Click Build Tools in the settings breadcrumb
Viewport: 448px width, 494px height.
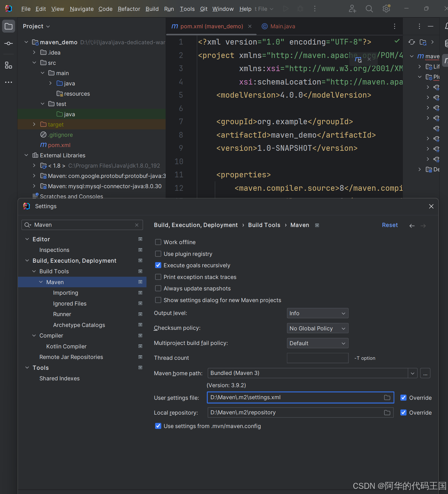(x=264, y=225)
